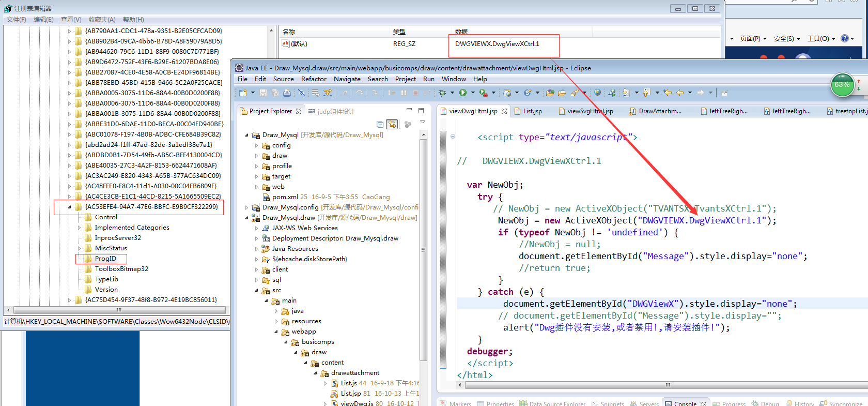Click the New Server globe icon in toolbar
Screen dimensions: 868x406
point(507,93)
